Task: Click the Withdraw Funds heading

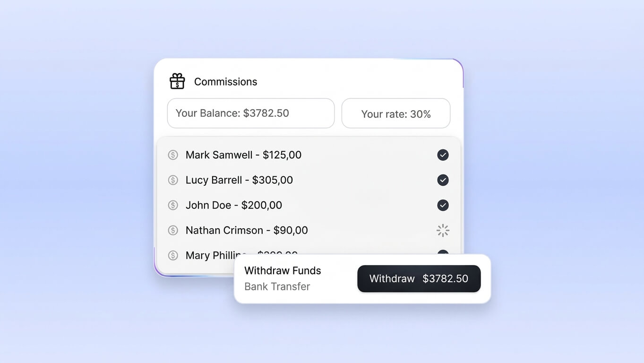Action: 283,271
